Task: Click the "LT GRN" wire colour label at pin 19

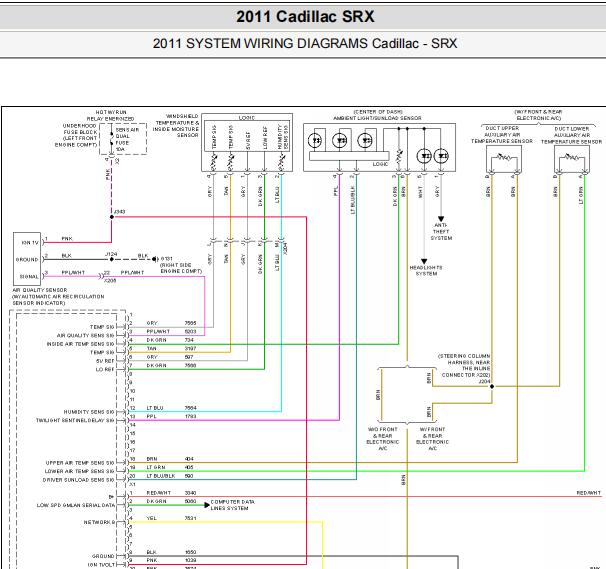Action: coord(156,467)
